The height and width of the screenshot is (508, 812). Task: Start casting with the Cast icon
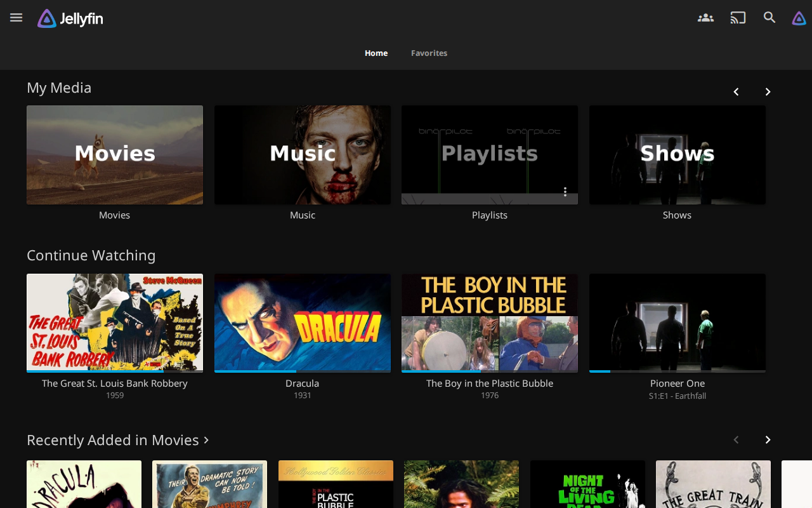(738, 17)
